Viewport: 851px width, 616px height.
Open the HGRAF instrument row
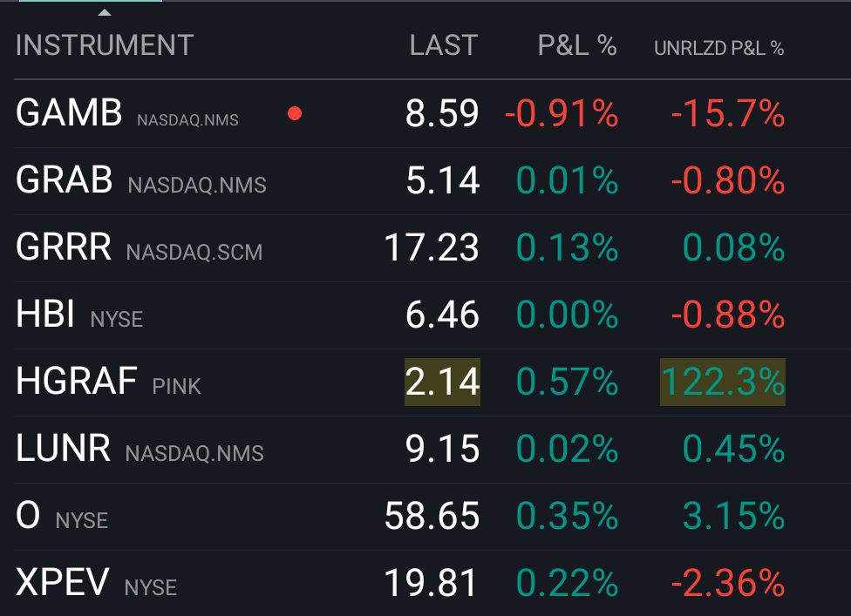tap(432, 382)
